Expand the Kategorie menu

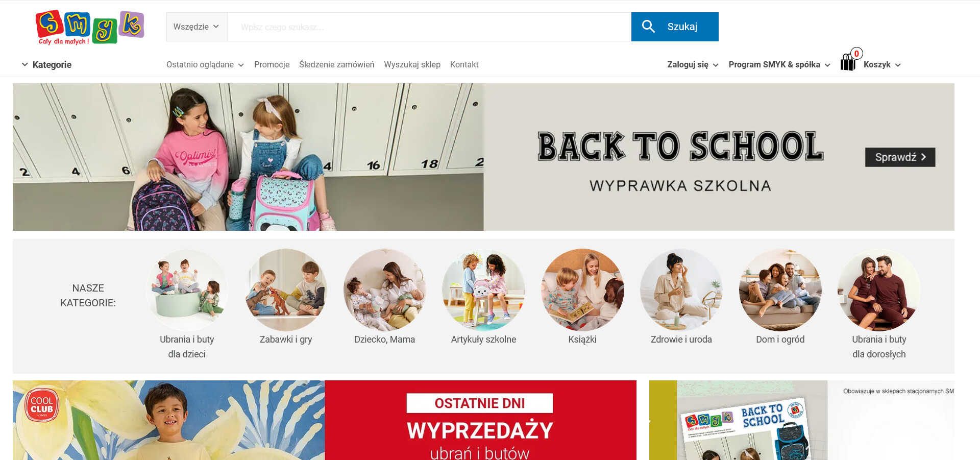click(x=46, y=65)
